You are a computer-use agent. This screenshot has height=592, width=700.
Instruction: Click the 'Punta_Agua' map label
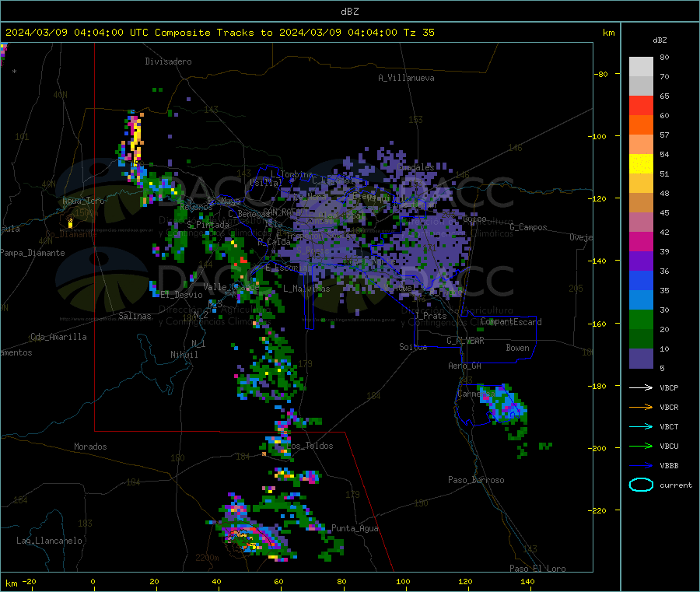click(x=355, y=528)
